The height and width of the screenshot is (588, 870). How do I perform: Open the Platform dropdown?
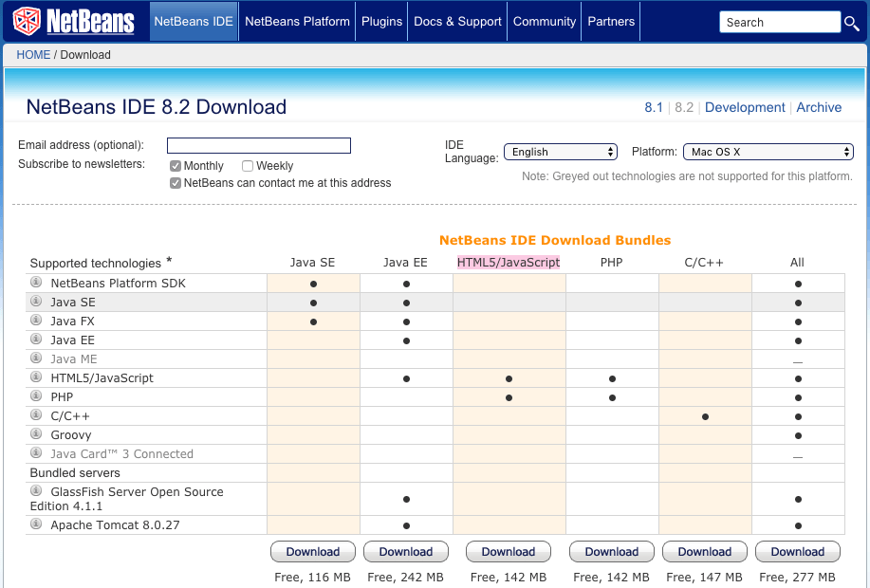(x=768, y=152)
